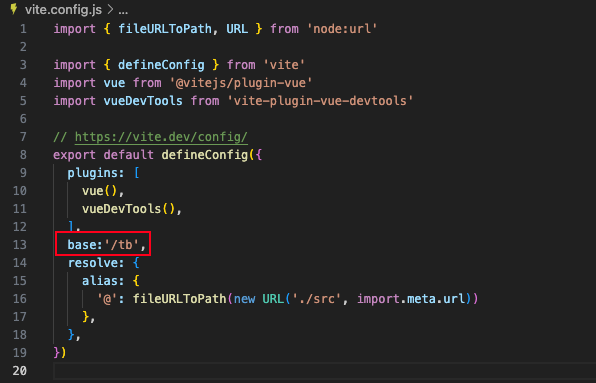
Task: Click 'URL' in the line 1 import
Action: tap(237, 29)
